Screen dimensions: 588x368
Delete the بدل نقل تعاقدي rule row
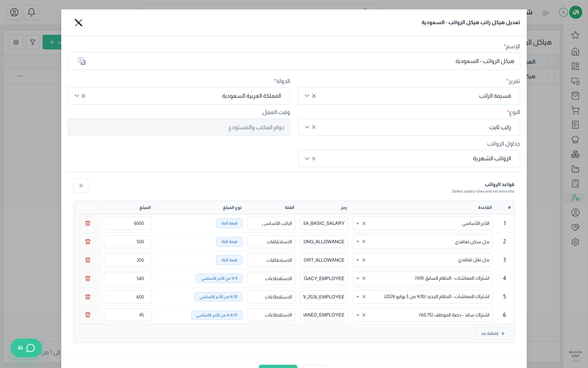[x=88, y=260]
